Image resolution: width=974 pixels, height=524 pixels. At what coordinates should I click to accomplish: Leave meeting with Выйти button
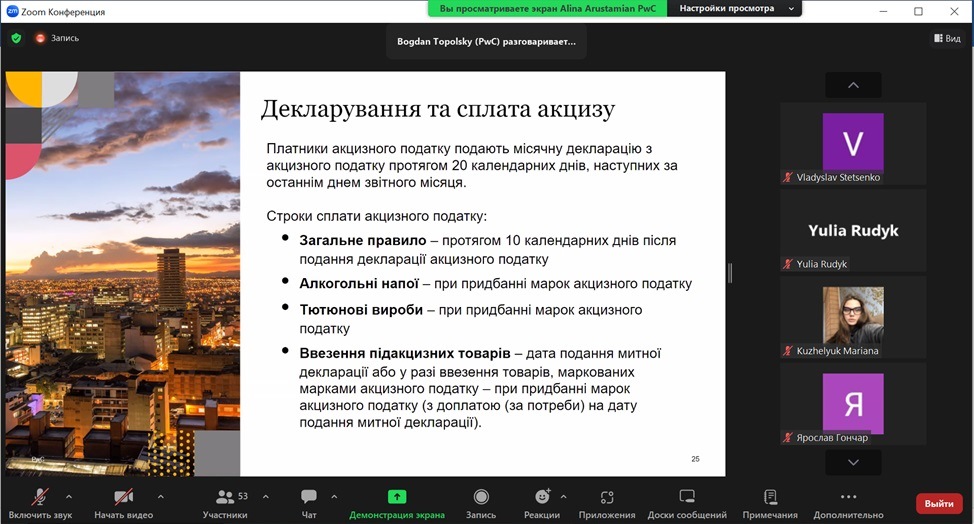tap(939, 504)
